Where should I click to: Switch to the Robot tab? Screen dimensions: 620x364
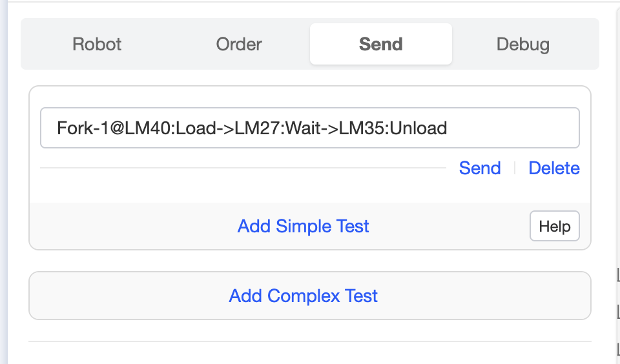pyautogui.click(x=97, y=45)
